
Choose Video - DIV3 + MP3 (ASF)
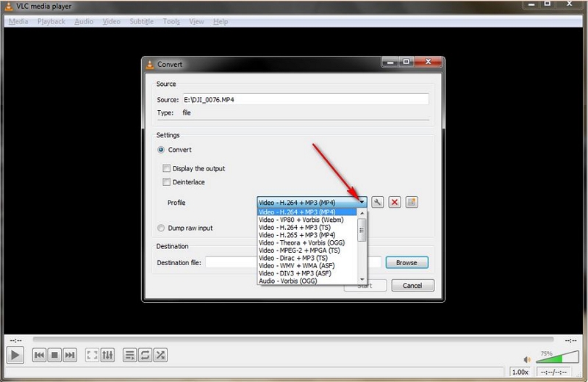tap(308, 273)
